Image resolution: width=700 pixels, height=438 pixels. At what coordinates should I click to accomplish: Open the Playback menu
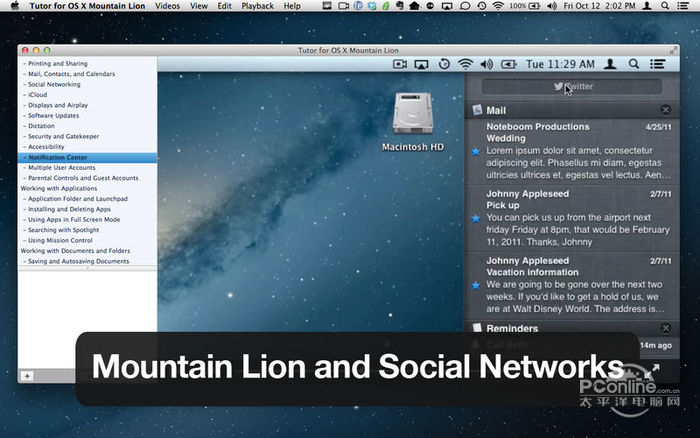click(258, 6)
